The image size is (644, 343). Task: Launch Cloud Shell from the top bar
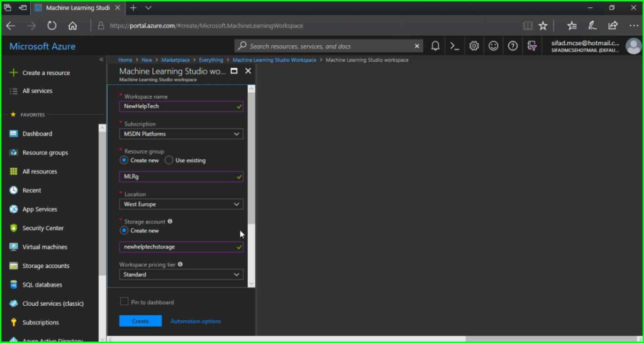[455, 46]
